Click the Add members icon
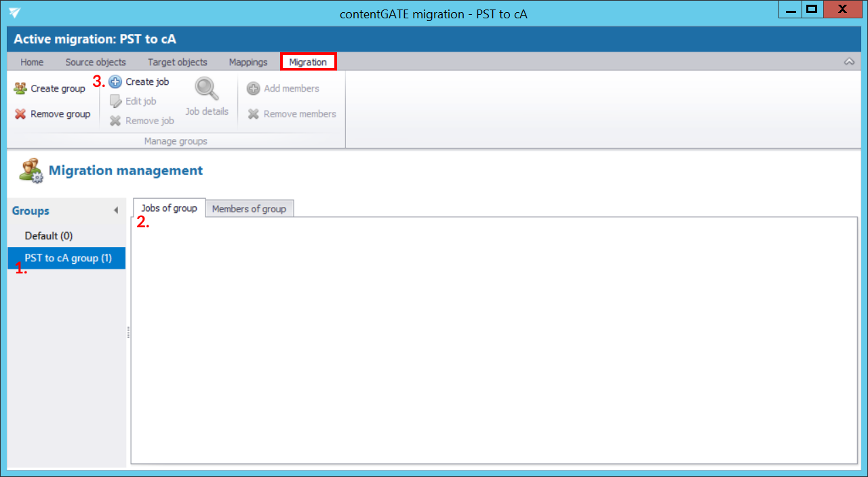 click(254, 88)
